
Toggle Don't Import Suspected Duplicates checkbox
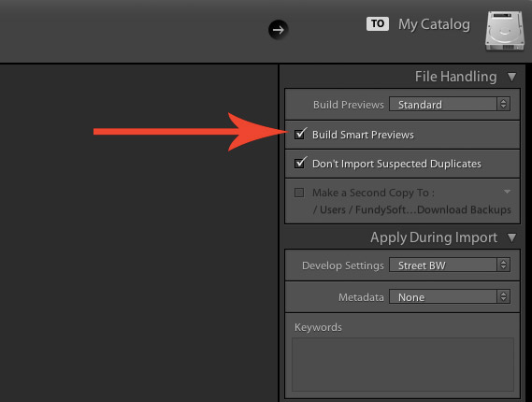(299, 164)
